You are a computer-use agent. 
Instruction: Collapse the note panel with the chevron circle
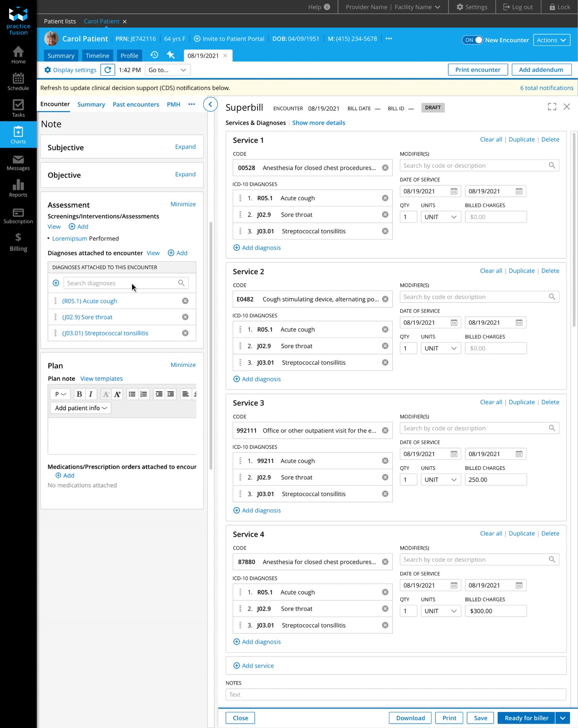[210, 104]
